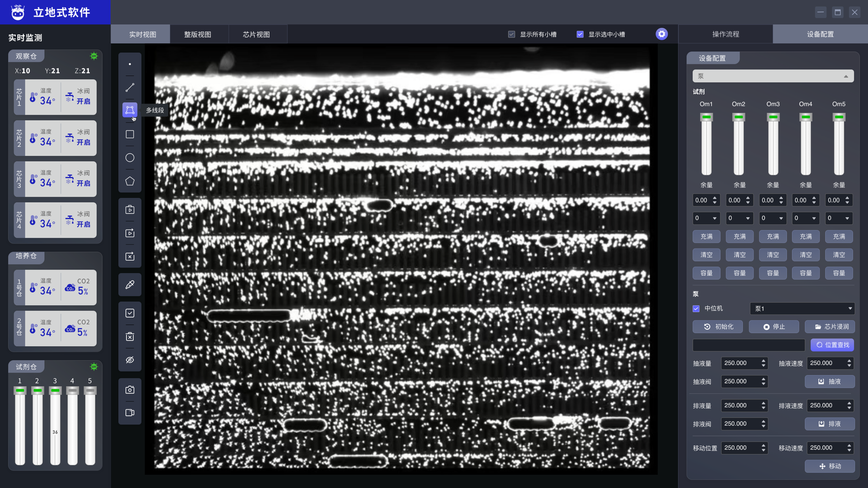Click the eyedropper picker tool
The width and height of the screenshot is (868, 488).
[130, 285]
